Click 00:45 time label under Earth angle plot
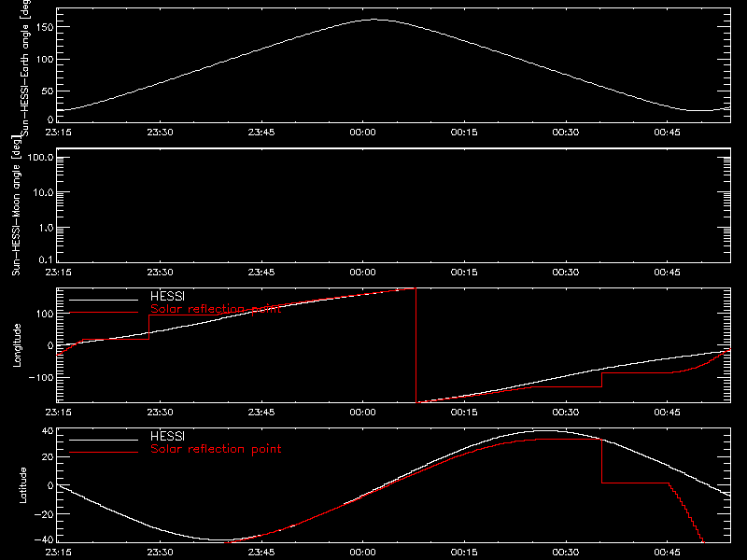This screenshot has height=560, width=747. pos(667,133)
